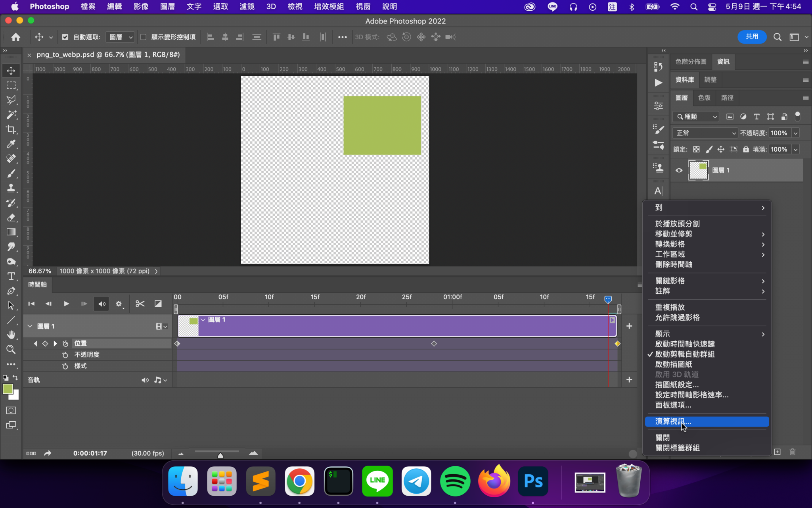This screenshot has width=812, height=508.
Task: Click the timeline settings gear icon
Action: [119, 304]
